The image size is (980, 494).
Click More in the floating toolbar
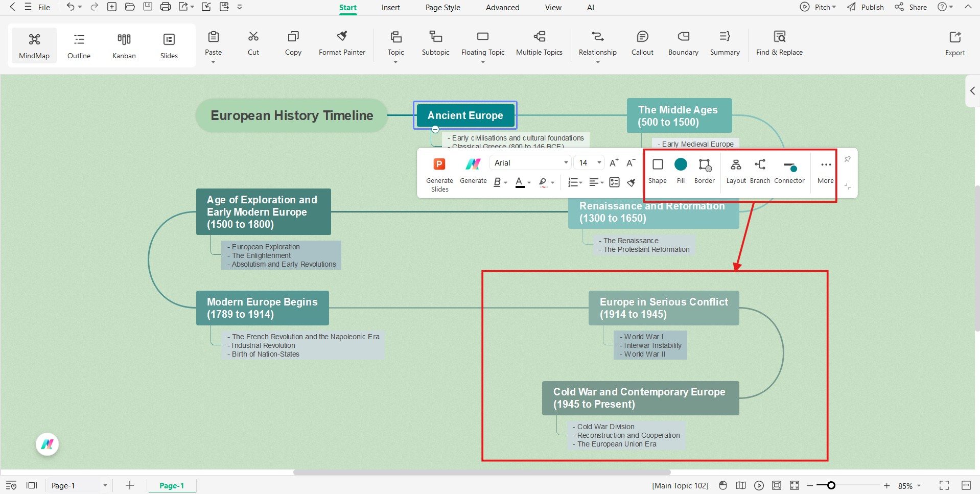826,171
